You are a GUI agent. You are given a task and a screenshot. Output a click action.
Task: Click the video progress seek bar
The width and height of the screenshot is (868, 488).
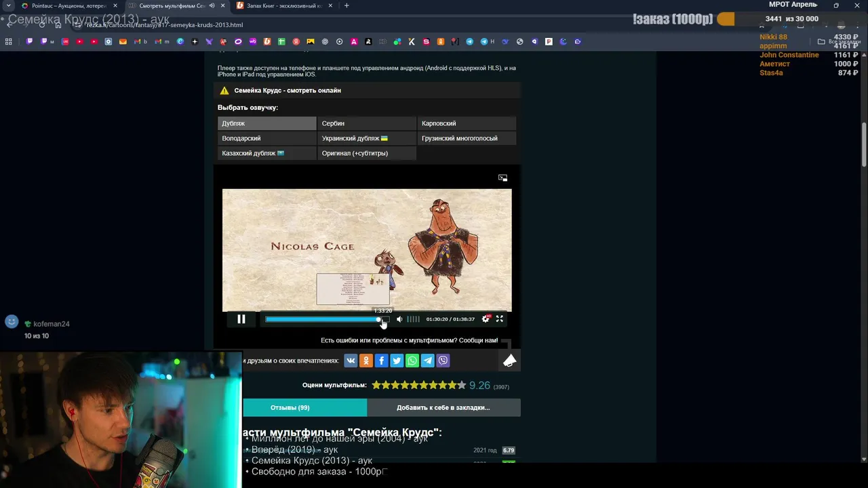(328, 319)
